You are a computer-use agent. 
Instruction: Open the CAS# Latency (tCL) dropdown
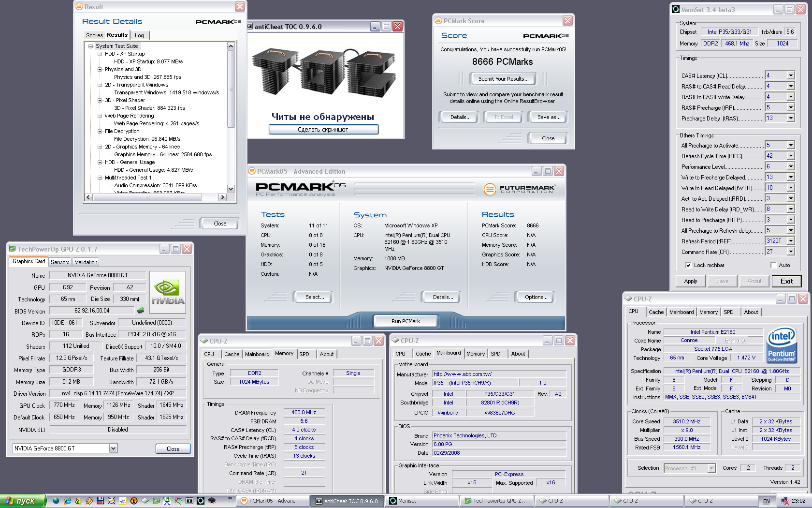click(x=791, y=75)
